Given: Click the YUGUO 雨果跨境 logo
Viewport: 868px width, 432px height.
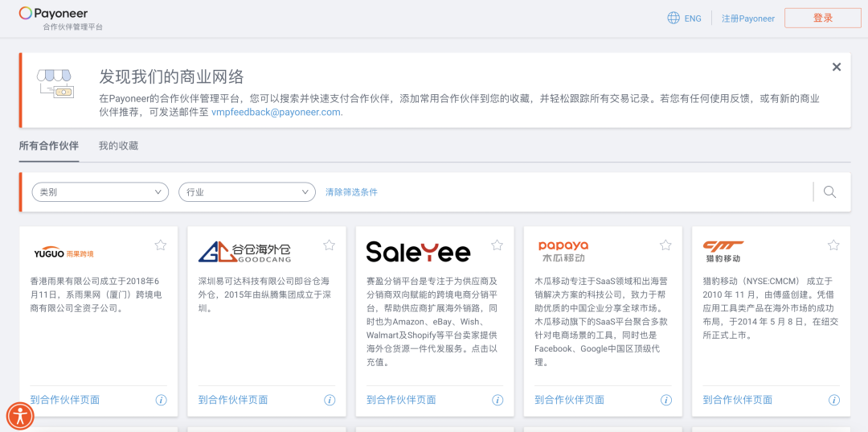Looking at the screenshot, I should tap(63, 253).
